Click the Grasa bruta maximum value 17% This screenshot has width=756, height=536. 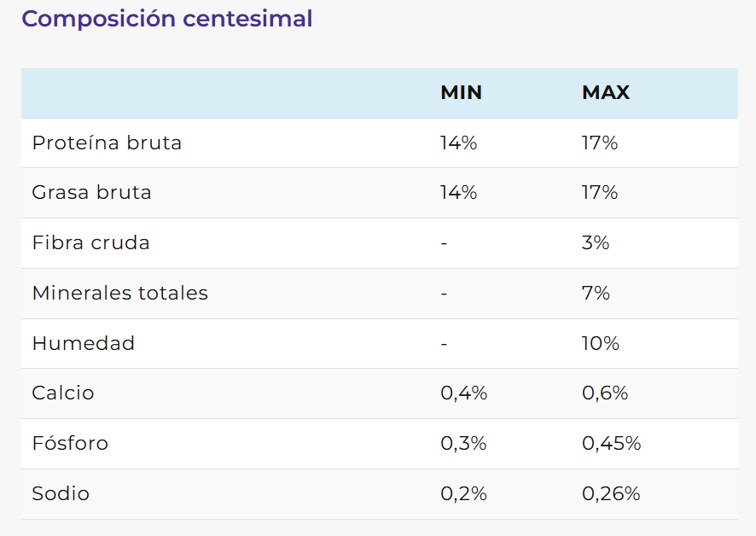coord(600,193)
